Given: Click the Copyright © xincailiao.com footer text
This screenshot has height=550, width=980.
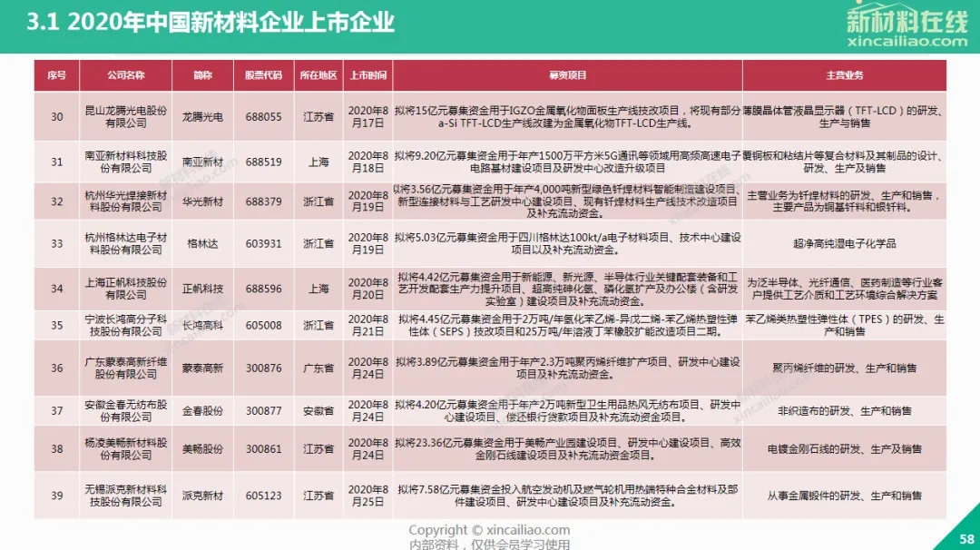Looking at the screenshot, I should point(489,530).
